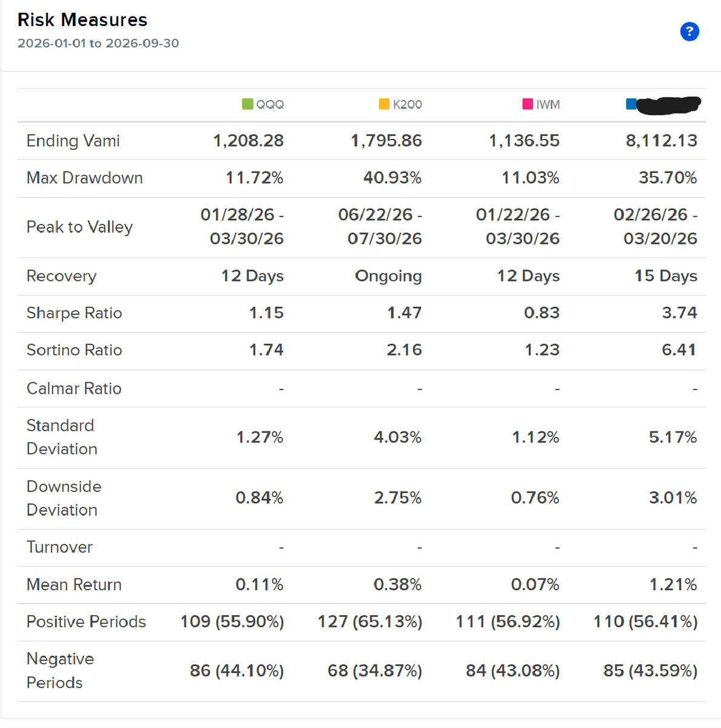Click Sharpe Ratio value 0.83

542,313
